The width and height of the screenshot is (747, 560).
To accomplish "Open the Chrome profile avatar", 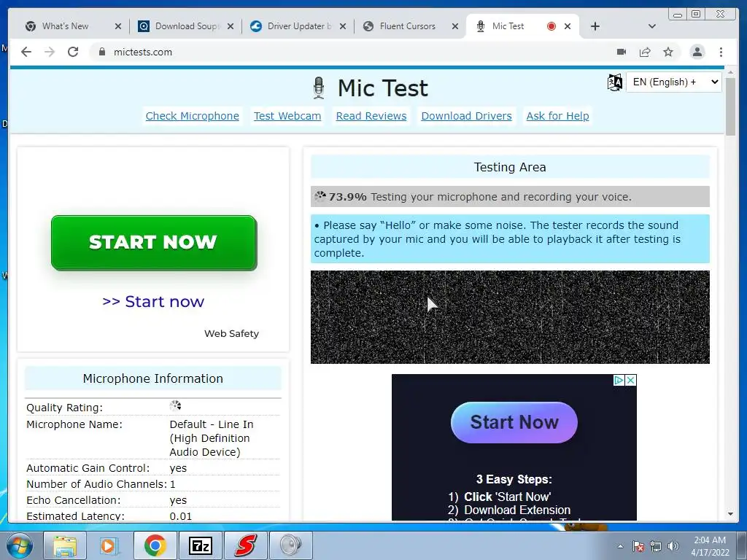I will tap(697, 52).
